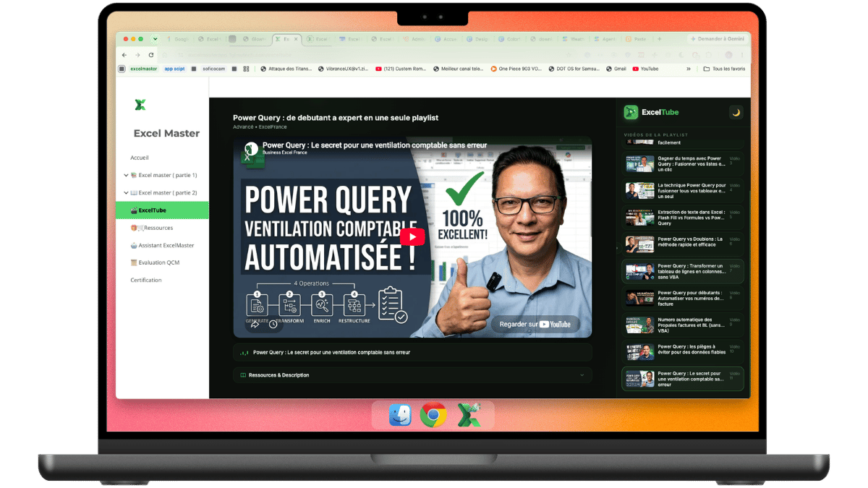
Task: Click the Excel Master green X logo
Action: [x=140, y=105]
